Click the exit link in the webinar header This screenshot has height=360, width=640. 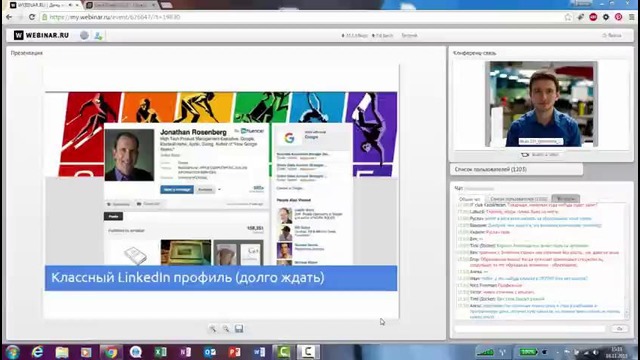[x=612, y=36]
